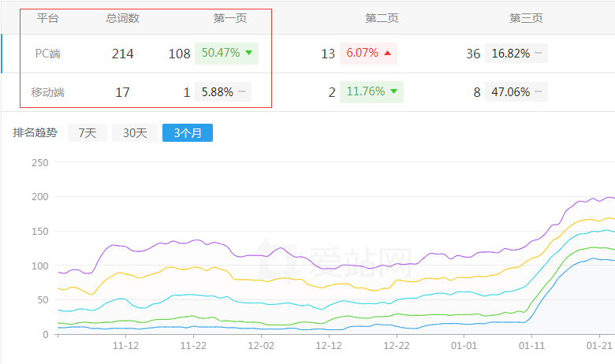Viewport: 615px width, 364px height.
Task: Click green down arrow beside 11.76%
Action: point(393,92)
